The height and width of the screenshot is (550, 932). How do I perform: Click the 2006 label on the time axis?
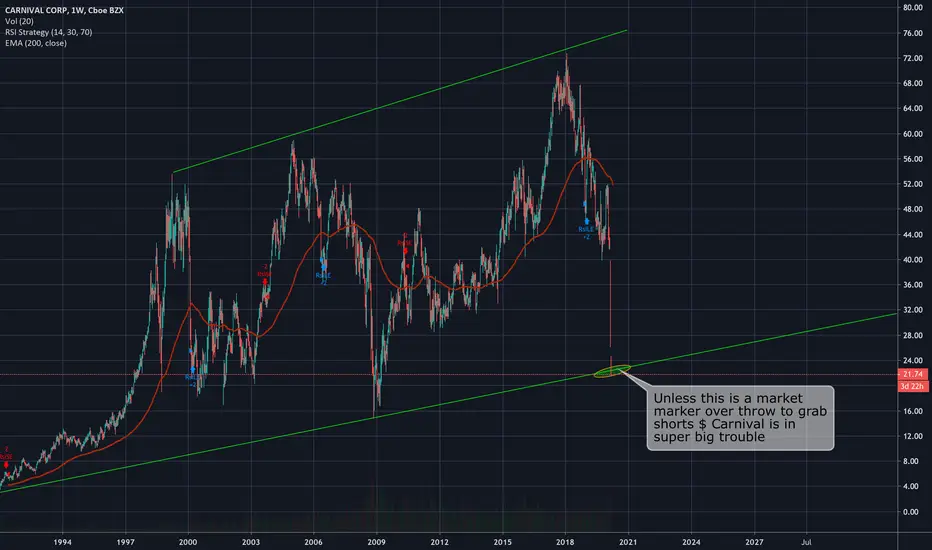tap(313, 542)
